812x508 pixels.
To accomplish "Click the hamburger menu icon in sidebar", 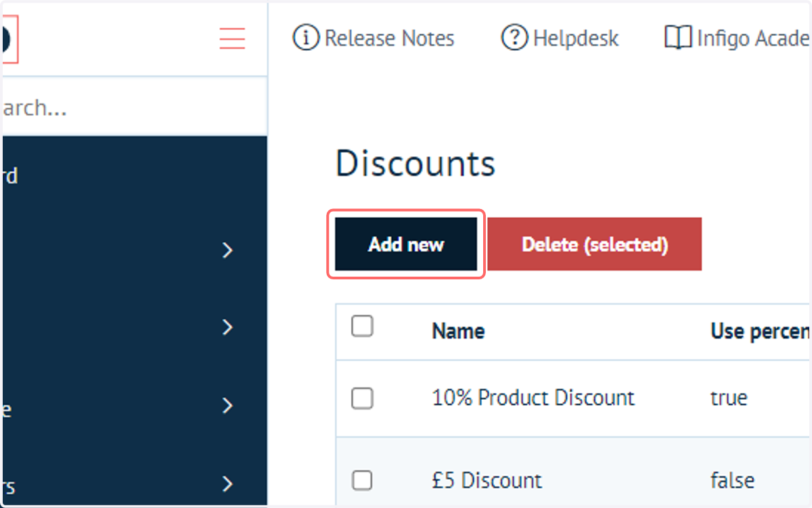I will pyautogui.click(x=232, y=39).
